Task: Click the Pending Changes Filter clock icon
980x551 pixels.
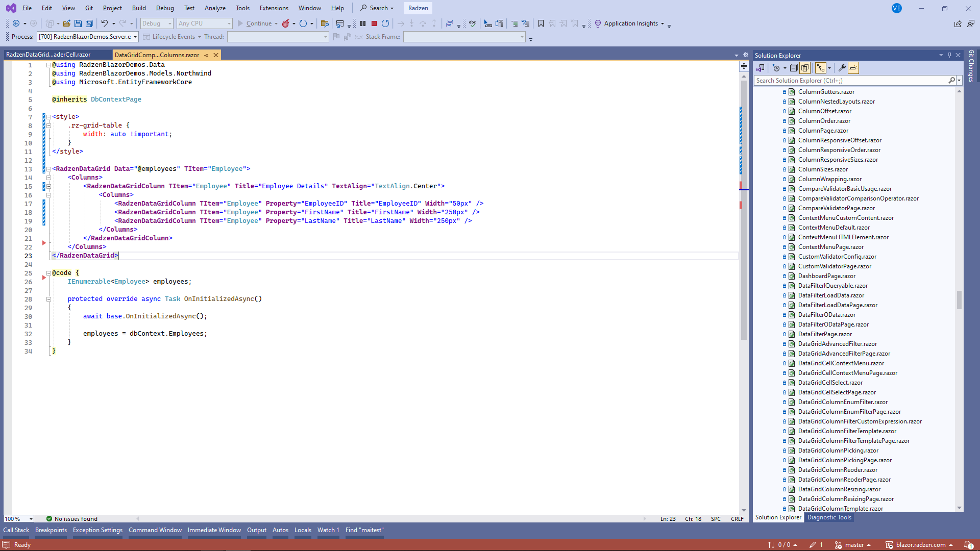Action: 776,68
